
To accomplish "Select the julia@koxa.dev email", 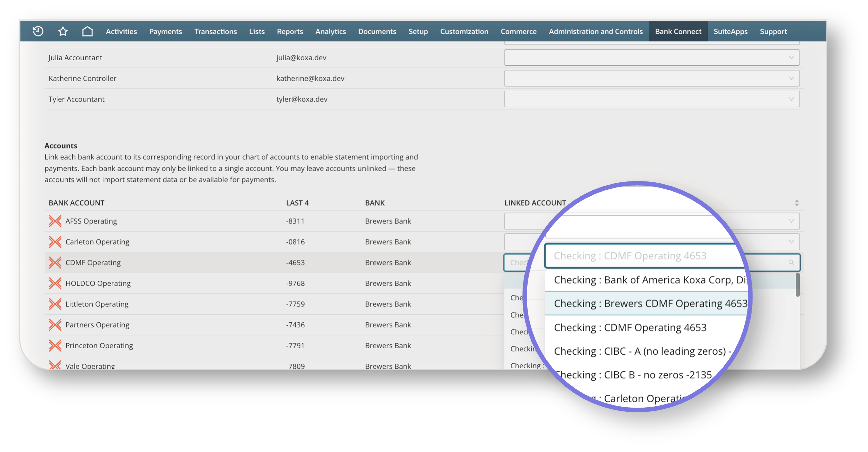I will click(301, 58).
